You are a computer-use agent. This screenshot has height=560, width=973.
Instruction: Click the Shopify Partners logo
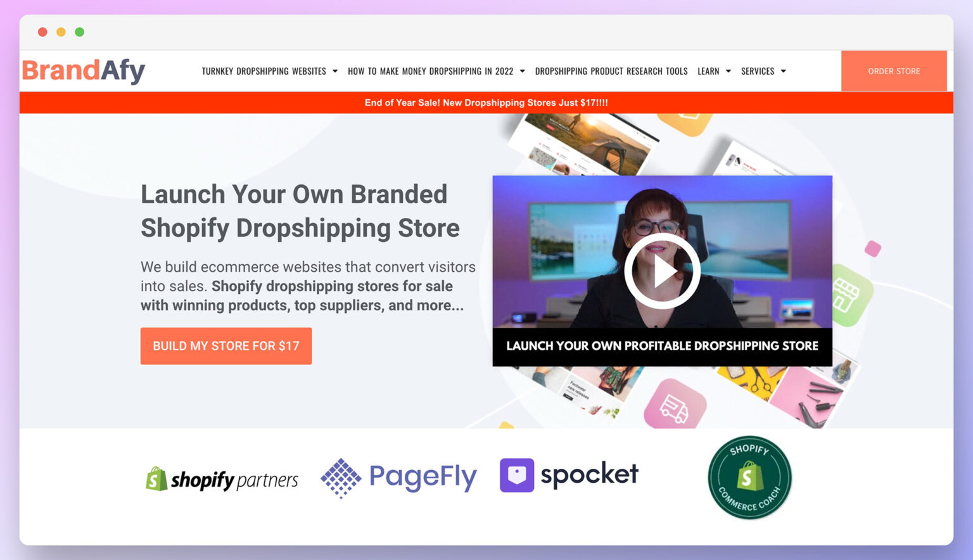pos(222,480)
